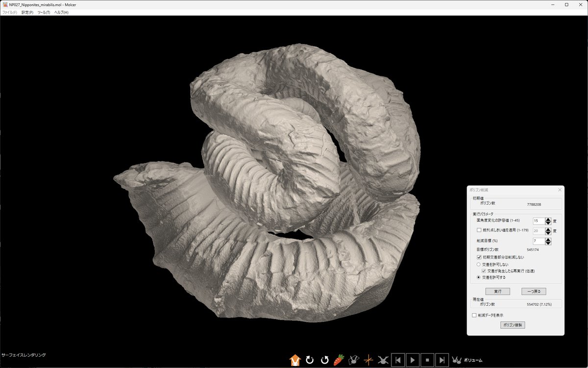This screenshot has width=588, height=368.
Task: Click the 面角度変化の許容値 input field
Action: coord(539,221)
